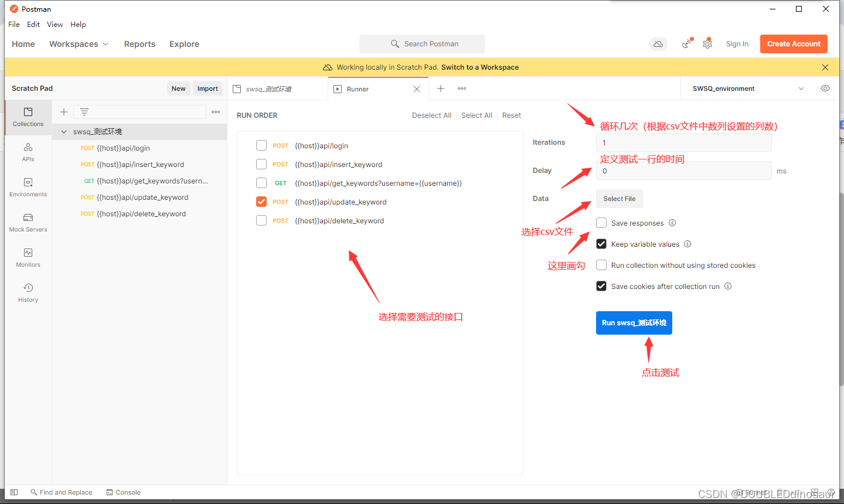
Task: Expand the Workspaces dropdown
Action: pyautogui.click(x=79, y=44)
